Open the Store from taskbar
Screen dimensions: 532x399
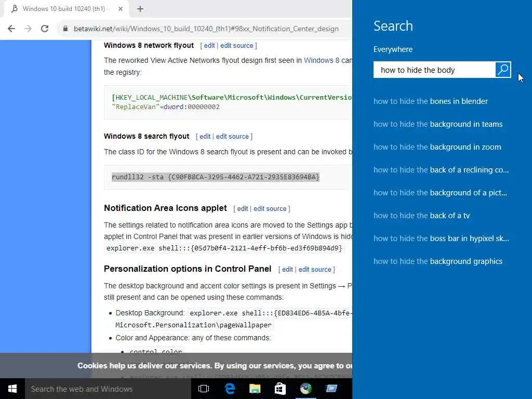[280, 389]
